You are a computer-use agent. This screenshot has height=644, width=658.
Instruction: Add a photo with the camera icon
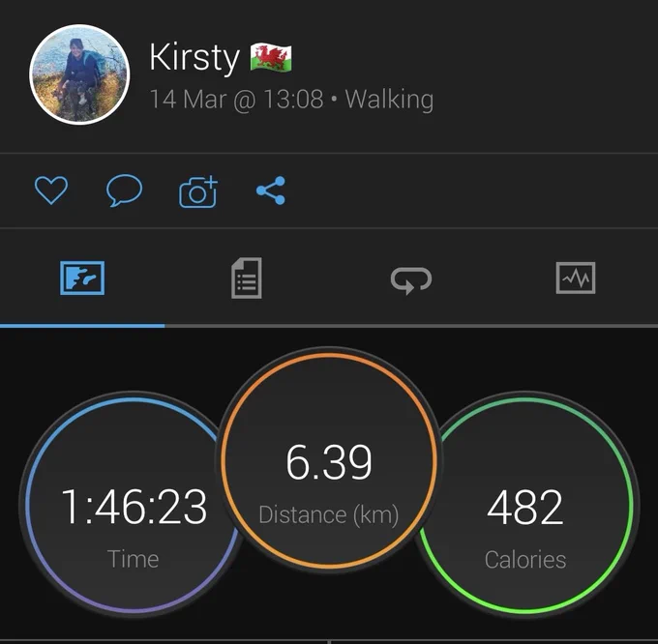198,191
